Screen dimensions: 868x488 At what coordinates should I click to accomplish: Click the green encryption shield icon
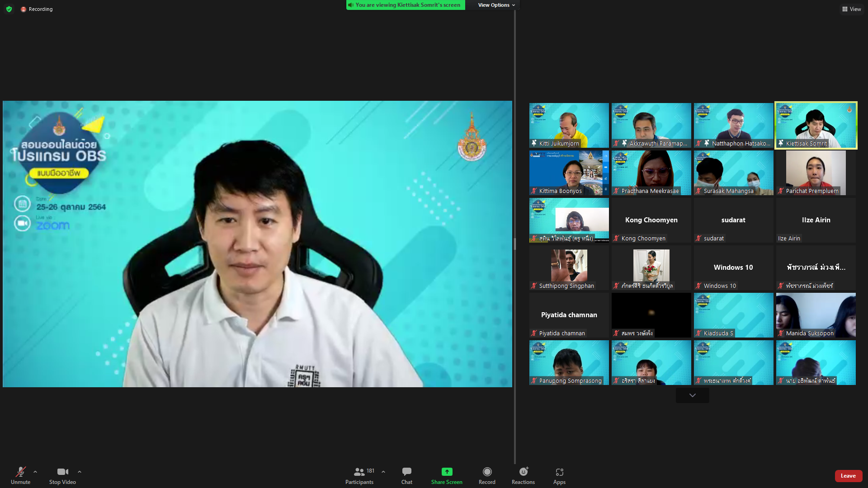pos(9,9)
